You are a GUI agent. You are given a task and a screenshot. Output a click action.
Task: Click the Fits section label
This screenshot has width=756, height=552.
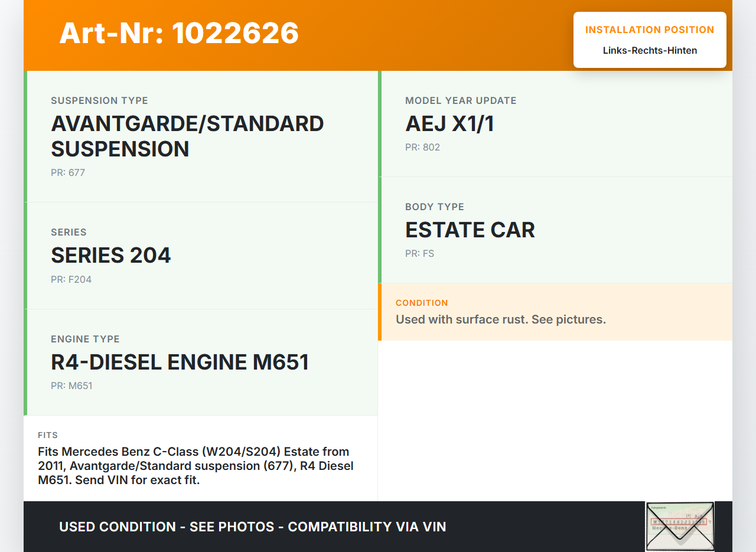(48, 435)
